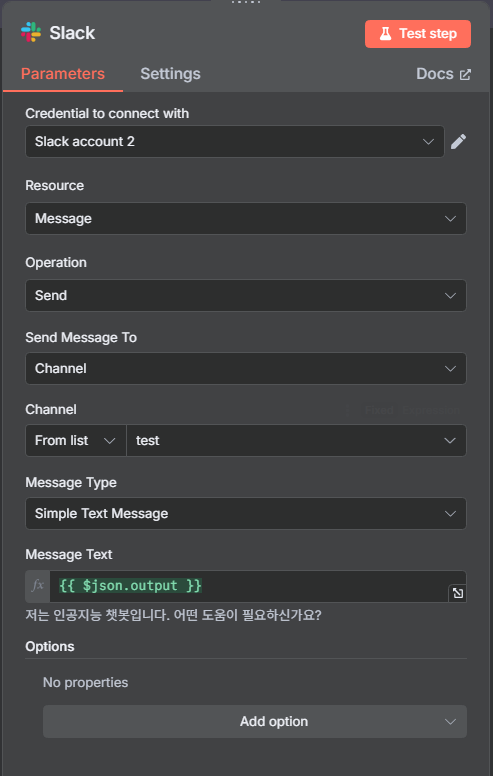Click the fx expression icon

tap(38, 586)
